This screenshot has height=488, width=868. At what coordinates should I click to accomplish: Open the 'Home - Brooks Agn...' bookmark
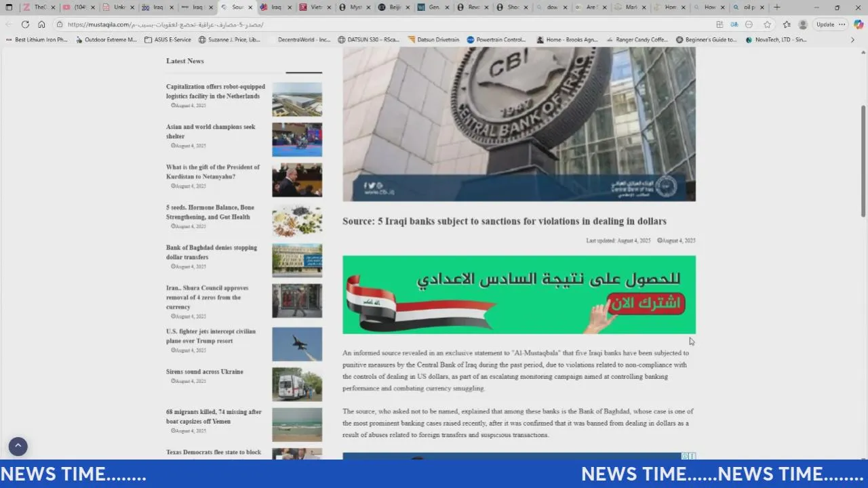567,40
